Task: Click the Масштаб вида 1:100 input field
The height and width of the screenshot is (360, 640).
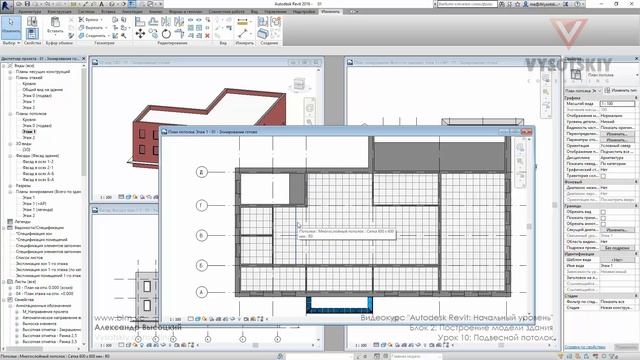Action: coord(617,104)
